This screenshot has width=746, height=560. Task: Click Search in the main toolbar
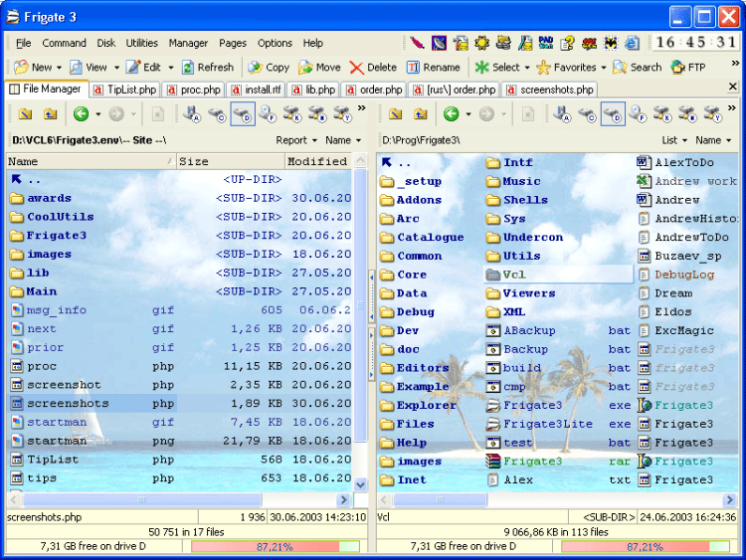click(637, 68)
